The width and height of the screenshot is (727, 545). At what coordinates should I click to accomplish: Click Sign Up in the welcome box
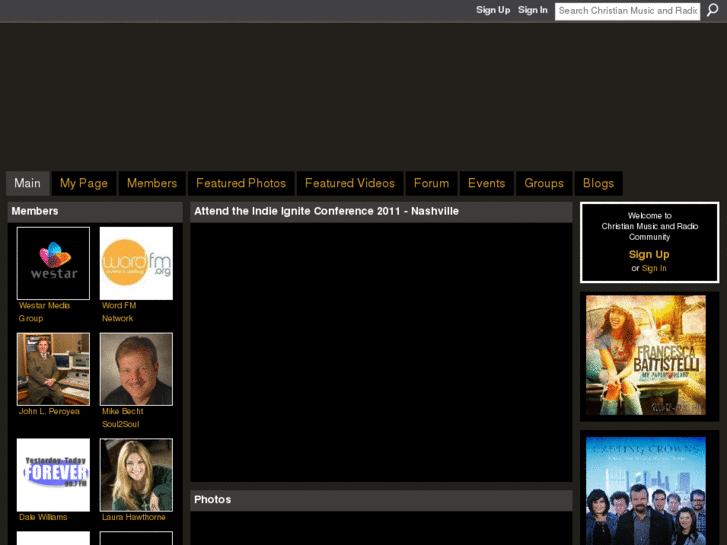[x=649, y=254]
